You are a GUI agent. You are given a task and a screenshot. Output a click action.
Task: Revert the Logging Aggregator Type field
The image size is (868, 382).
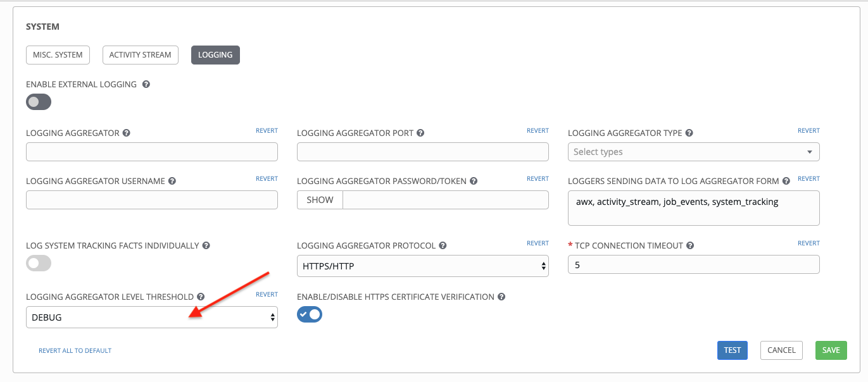click(x=808, y=131)
